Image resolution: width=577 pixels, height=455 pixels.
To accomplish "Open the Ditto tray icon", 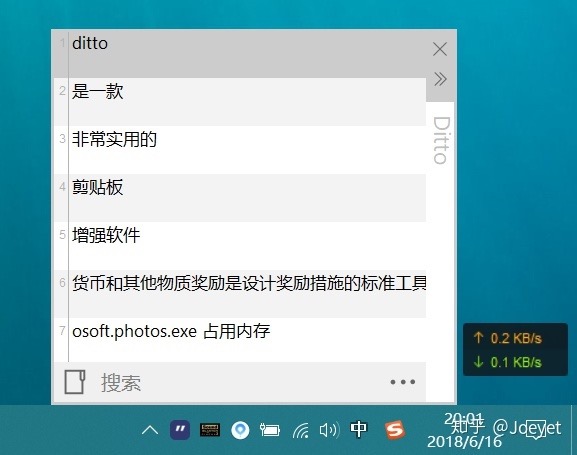I will click(x=180, y=430).
